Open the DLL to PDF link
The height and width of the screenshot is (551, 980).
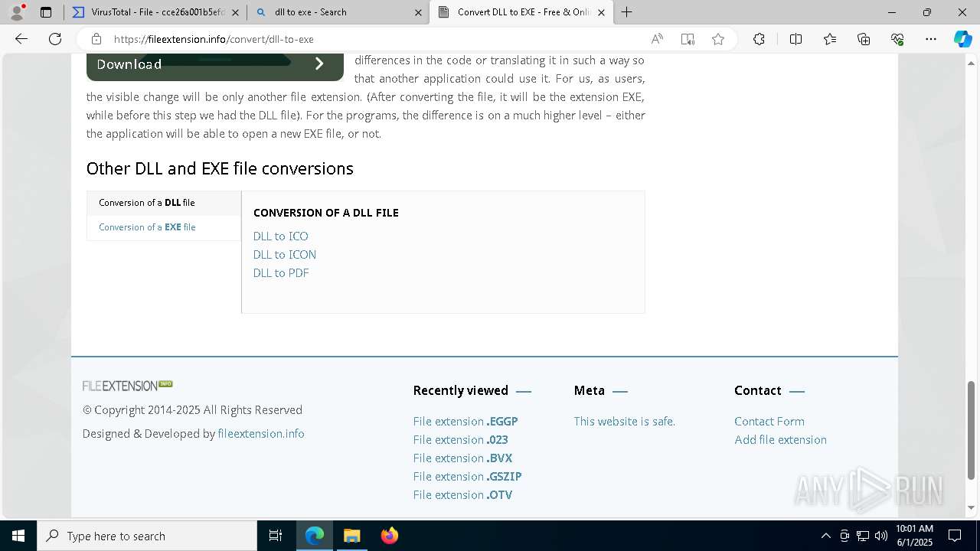coord(281,273)
